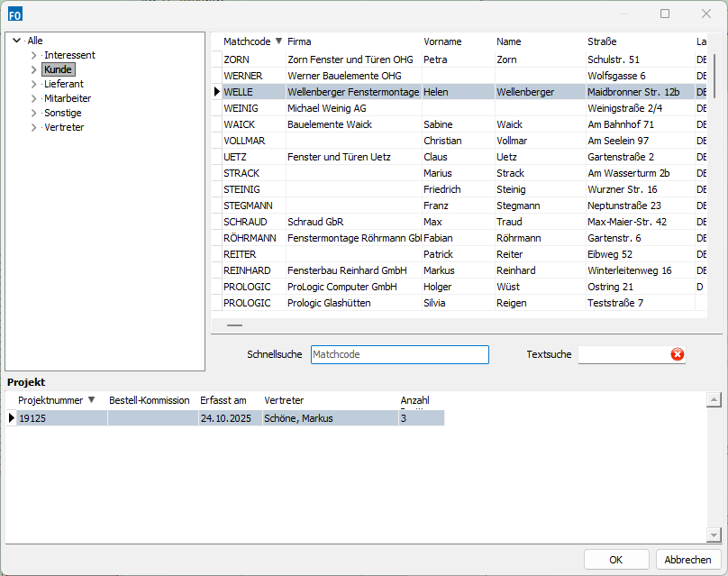
Task: Select the Vertreter category in the tree
Action: (64, 127)
